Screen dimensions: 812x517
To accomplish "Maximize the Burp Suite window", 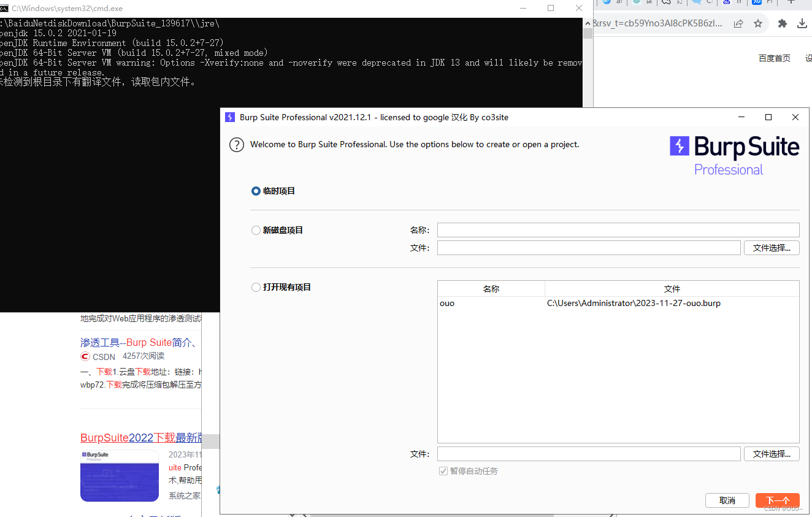I will tap(768, 117).
